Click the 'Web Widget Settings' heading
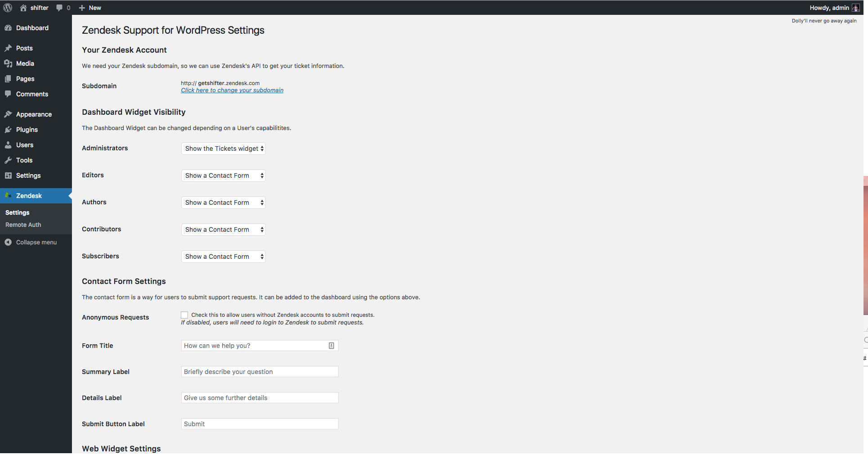Image resolution: width=868 pixels, height=455 pixels. point(121,449)
